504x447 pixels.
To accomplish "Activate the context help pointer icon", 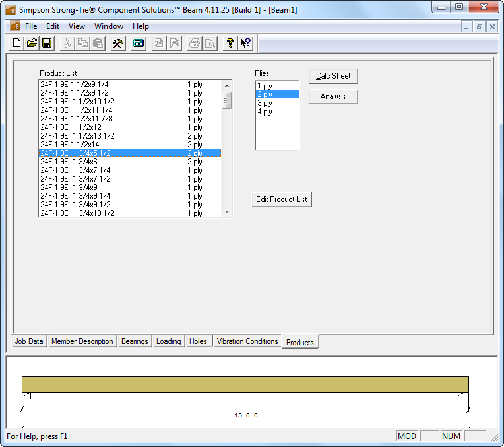I will (245, 43).
